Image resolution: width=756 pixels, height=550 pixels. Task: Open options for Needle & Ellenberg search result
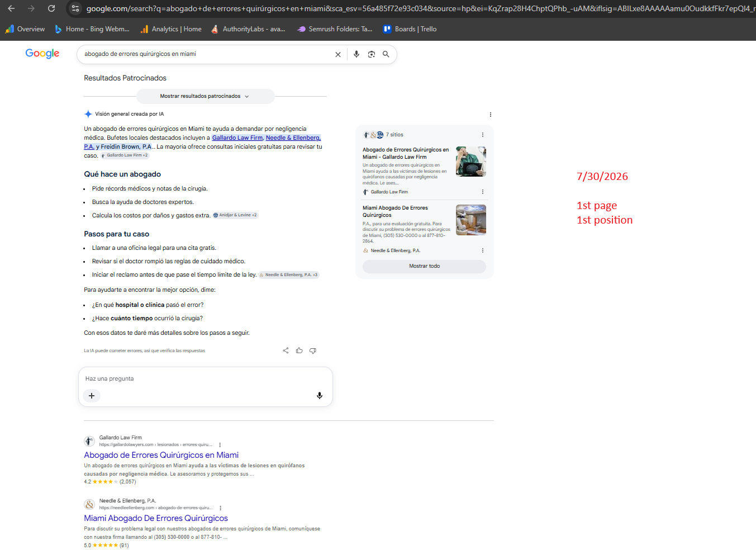click(x=221, y=508)
